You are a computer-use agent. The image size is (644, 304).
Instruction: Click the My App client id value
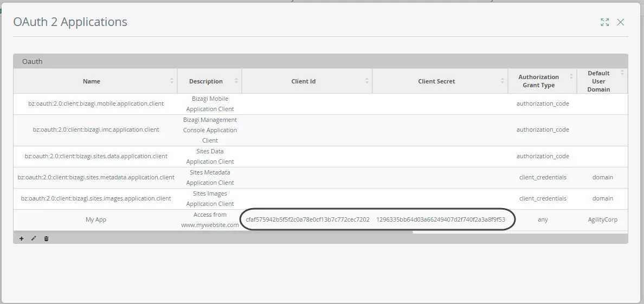click(x=307, y=219)
